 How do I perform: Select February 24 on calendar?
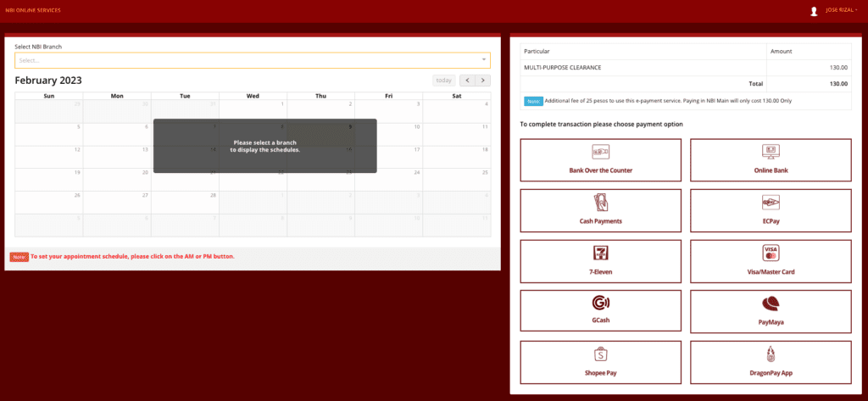tap(388, 180)
